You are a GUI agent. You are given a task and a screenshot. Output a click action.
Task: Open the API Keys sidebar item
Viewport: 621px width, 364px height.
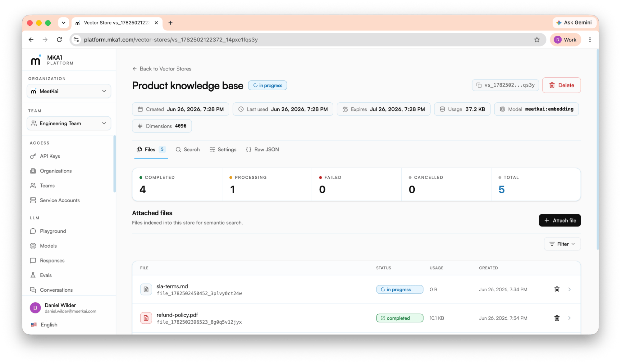[50, 156]
